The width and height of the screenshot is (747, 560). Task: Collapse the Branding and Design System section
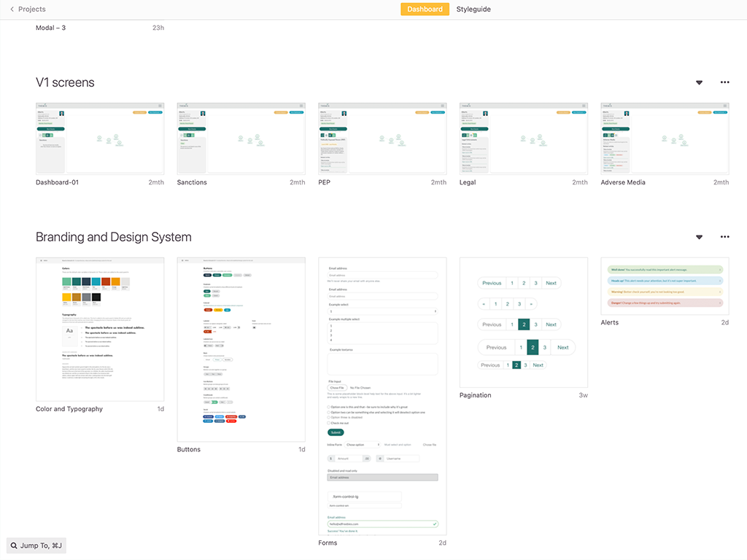(x=699, y=238)
